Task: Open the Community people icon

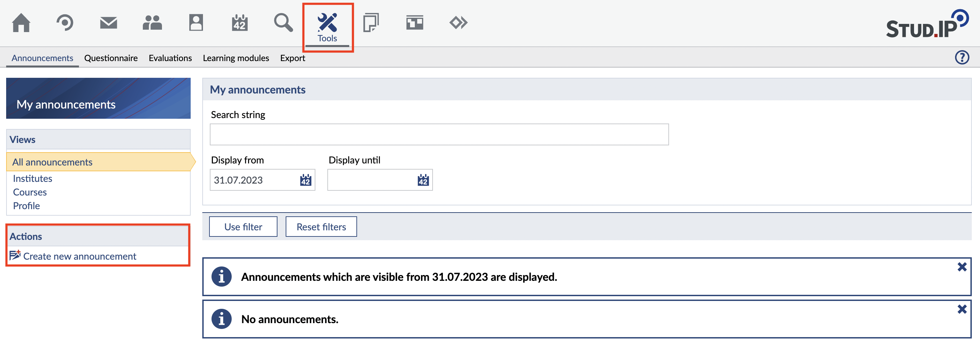Action: [x=152, y=23]
